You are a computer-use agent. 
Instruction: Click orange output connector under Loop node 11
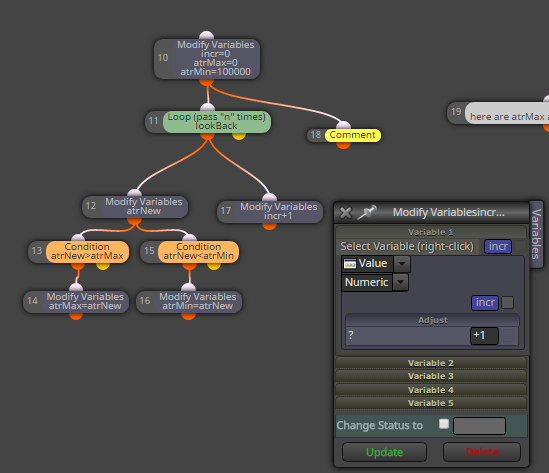208,136
